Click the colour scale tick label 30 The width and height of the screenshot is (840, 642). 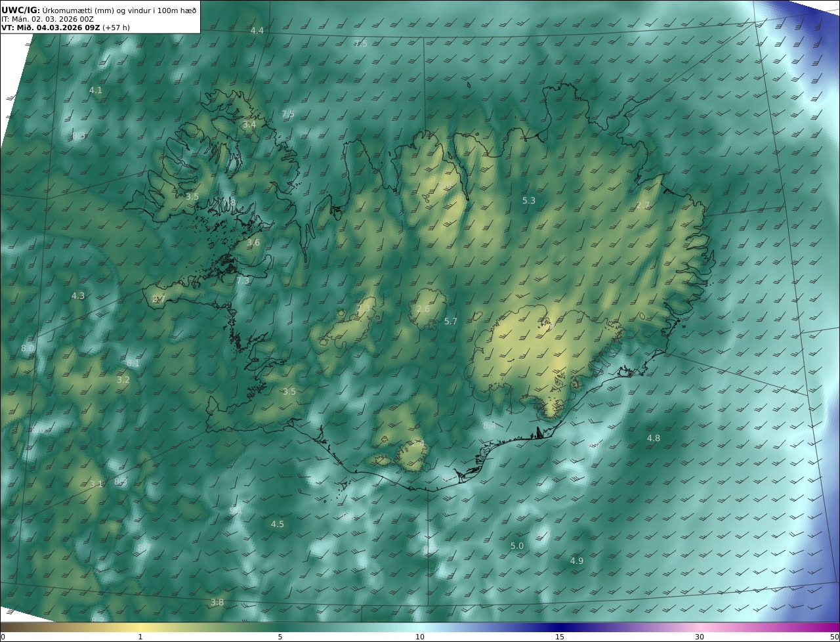click(x=700, y=637)
